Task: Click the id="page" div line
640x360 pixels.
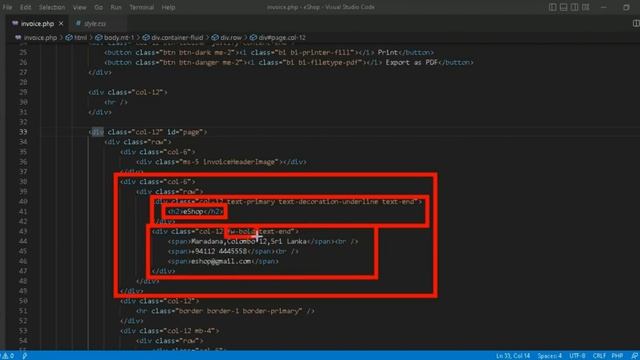Action: pyautogui.click(x=148, y=132)
